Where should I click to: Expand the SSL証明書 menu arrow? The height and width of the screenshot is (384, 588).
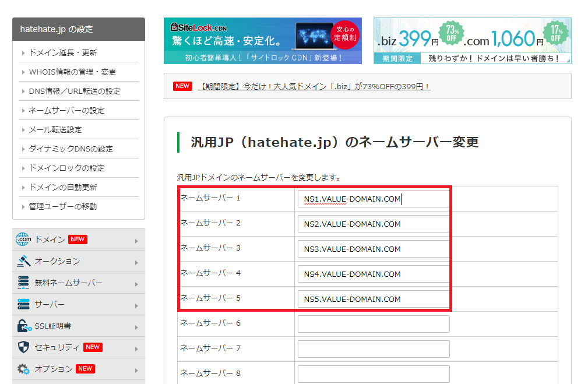pos(136,327)
